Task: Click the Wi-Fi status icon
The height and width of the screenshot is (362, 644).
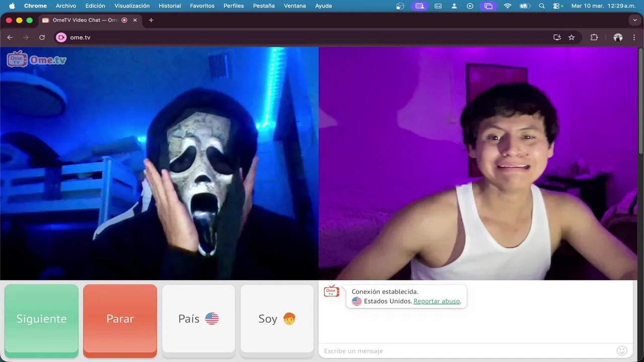Action: [x=507, y=6]
